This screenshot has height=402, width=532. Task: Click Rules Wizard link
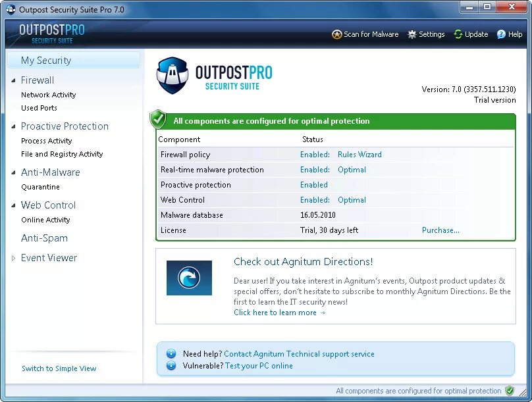tap(359, 155)
